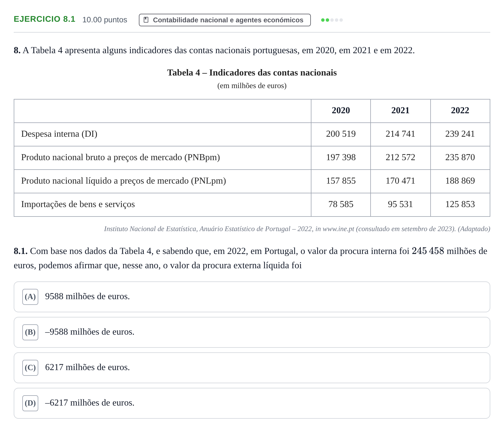Click the value 125 853 cell
504x433 pixels.
[x=460, y=205]
